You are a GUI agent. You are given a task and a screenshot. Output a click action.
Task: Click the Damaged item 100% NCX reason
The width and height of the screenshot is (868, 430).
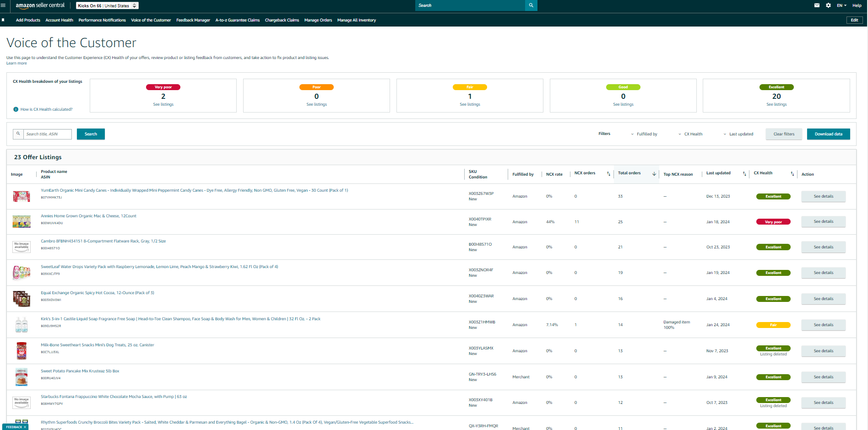[x=677, y=325]
